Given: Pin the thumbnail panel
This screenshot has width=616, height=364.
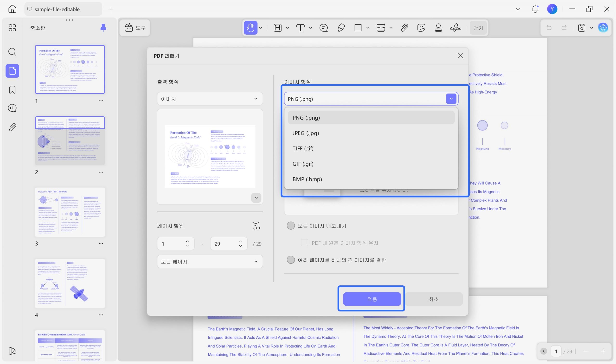Looking at the screenshot, I should 103,28.
